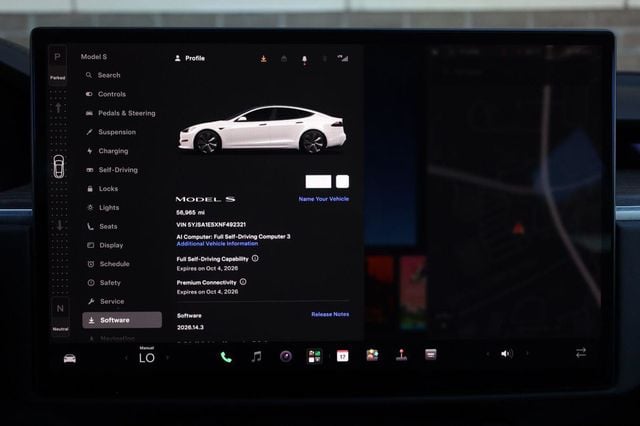Screen dimensions: 640x426
Task: Open the Calendar app showing 17
Action: pos(343,356)
